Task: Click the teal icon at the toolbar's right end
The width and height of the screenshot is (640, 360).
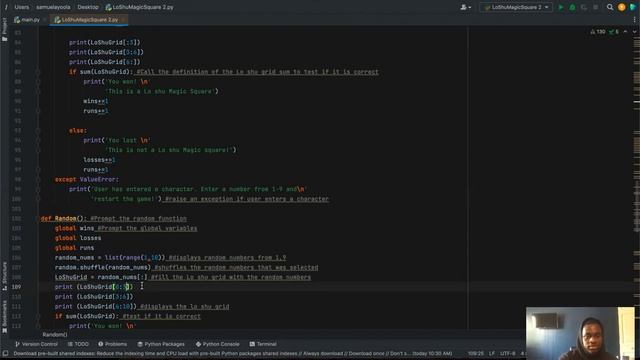Action: click(x=633, y=7)
